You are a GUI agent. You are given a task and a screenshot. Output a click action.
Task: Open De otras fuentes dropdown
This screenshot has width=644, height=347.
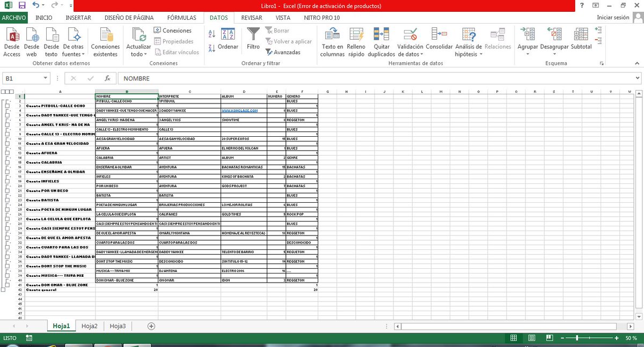pos(74,42)
